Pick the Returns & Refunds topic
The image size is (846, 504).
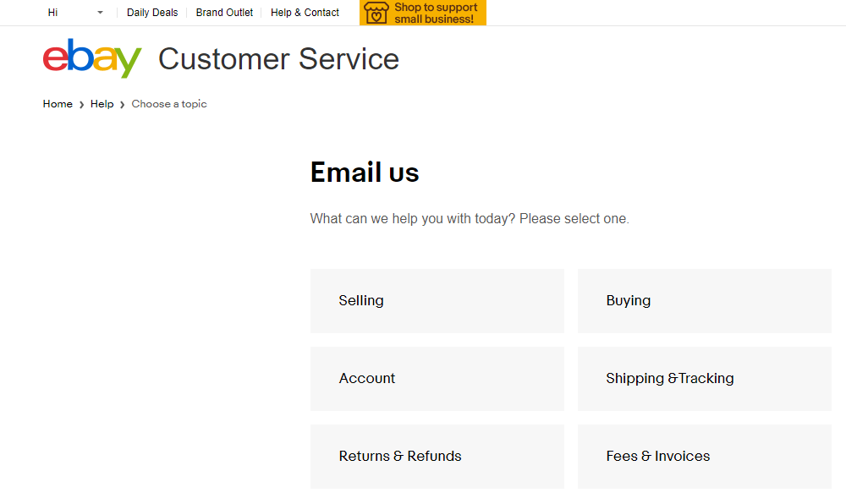pos(437,457)
